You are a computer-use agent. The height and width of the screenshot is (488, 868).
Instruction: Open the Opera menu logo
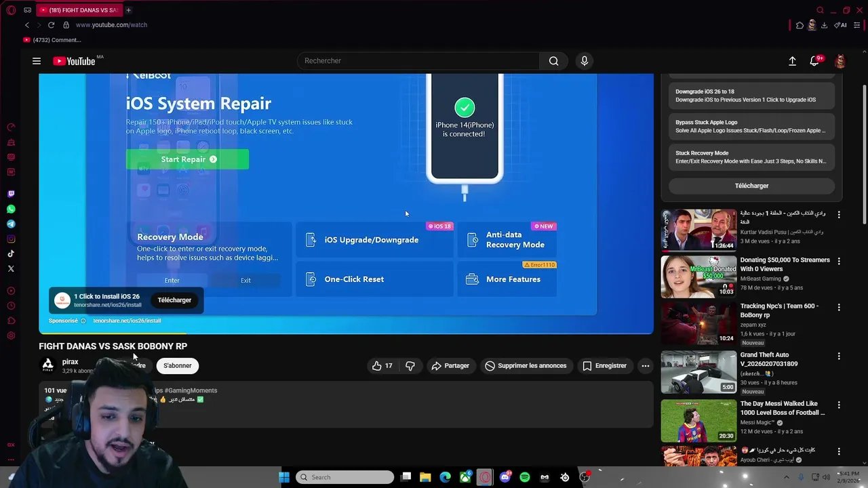(11, 10)
